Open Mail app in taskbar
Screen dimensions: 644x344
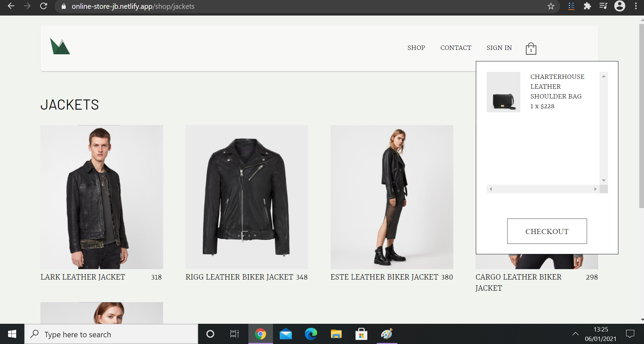(x=286, y=334)
